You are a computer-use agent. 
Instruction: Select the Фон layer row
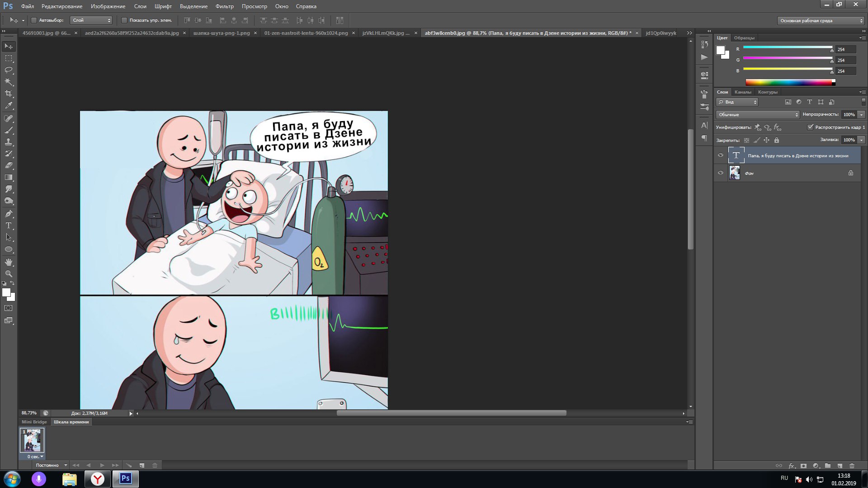point(787,173)
